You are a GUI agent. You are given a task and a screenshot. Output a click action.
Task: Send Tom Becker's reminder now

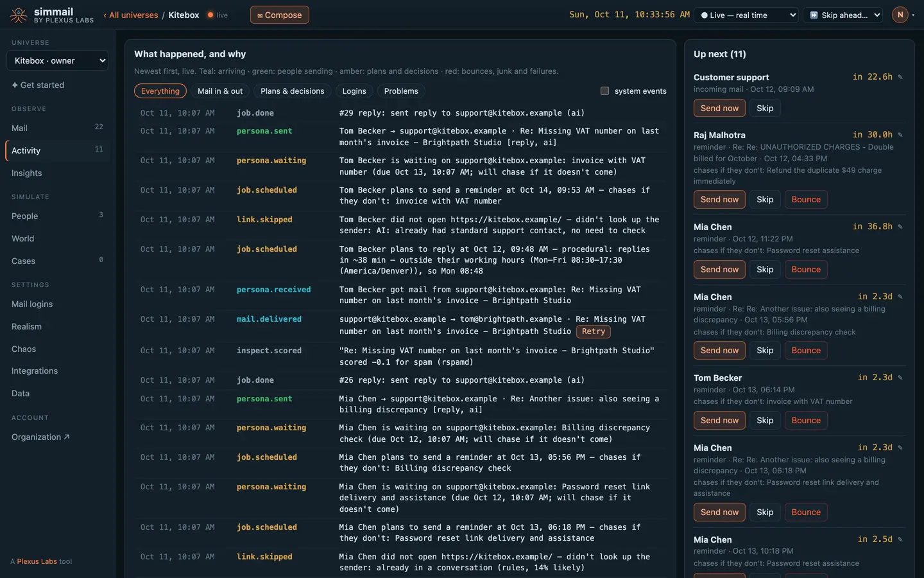(719, 420)
